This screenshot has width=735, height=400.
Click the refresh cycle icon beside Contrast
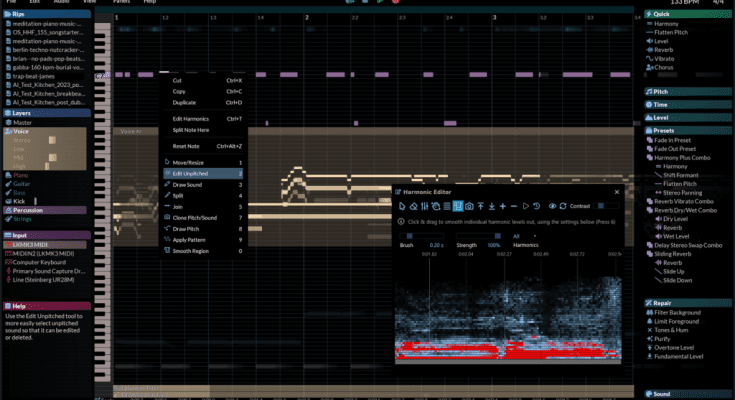(563, 205)
